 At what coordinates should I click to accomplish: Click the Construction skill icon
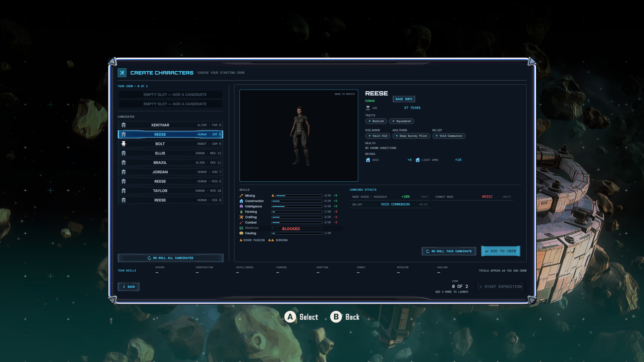click(241, 201)
